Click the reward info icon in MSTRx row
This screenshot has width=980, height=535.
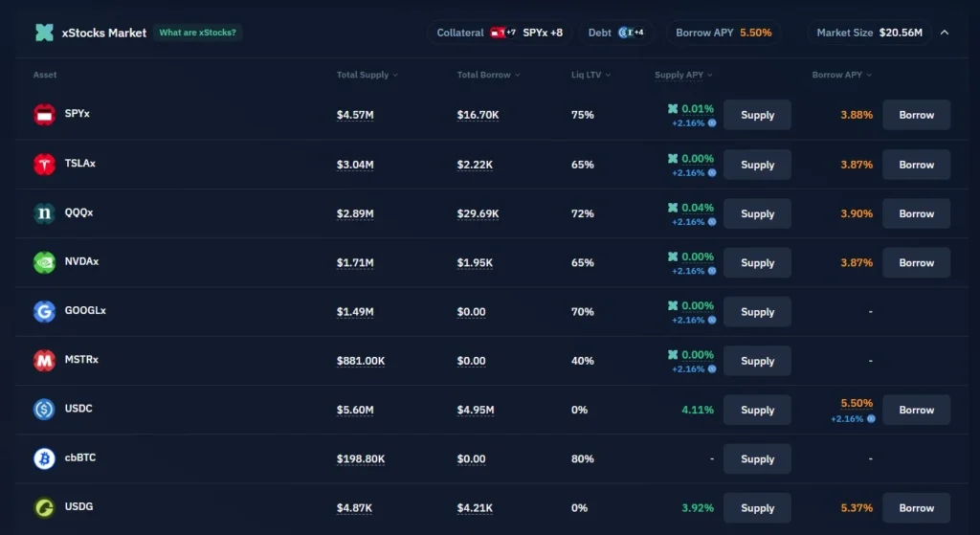711,368
